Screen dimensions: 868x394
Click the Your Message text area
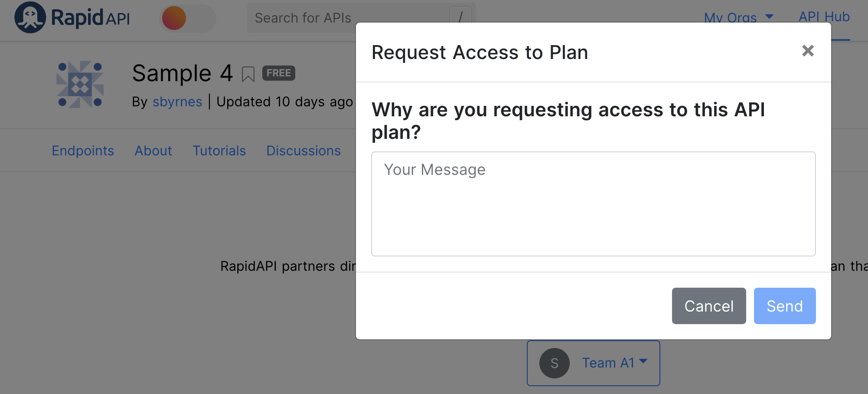(593, 204)
